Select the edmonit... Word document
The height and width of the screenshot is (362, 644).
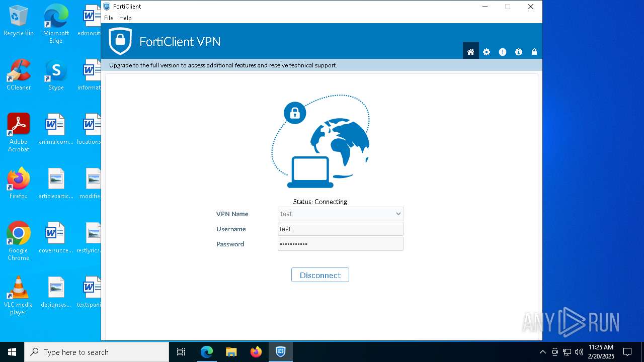coord(90,21)
